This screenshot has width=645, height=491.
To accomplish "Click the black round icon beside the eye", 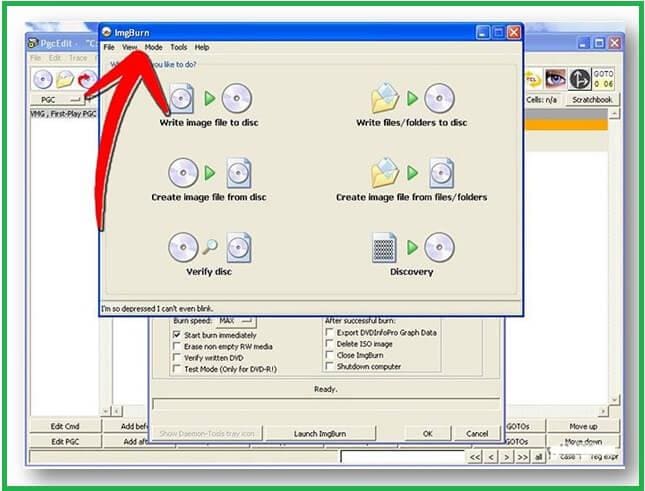I will click(x=579, y=79).
